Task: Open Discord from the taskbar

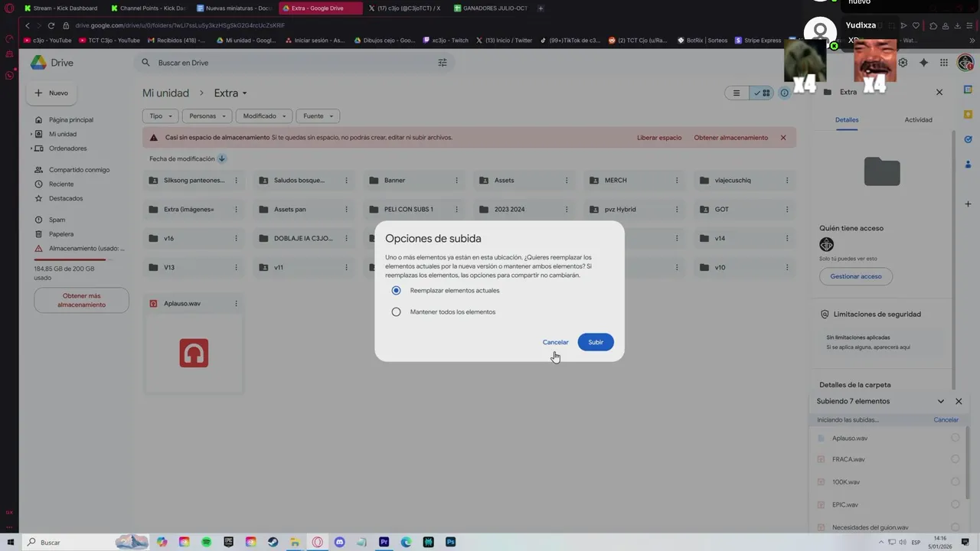Action: point(339,542)
